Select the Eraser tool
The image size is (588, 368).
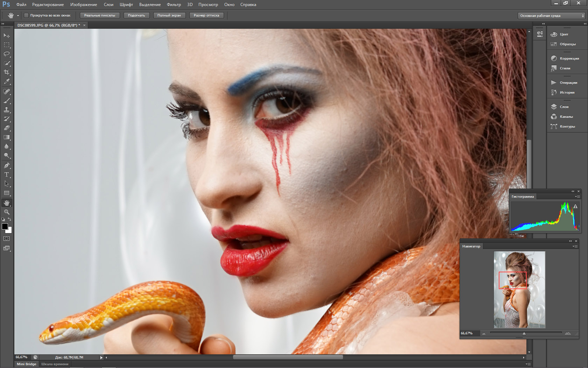7,128
